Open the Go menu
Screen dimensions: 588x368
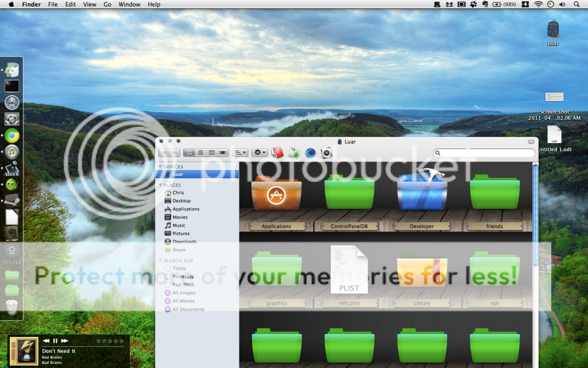[107, 4]
